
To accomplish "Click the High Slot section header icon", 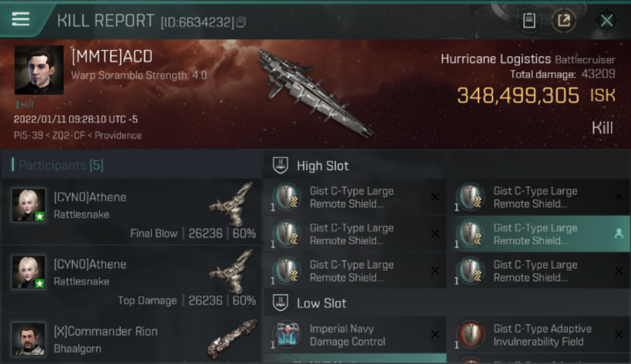I will [x=281, y=165].
